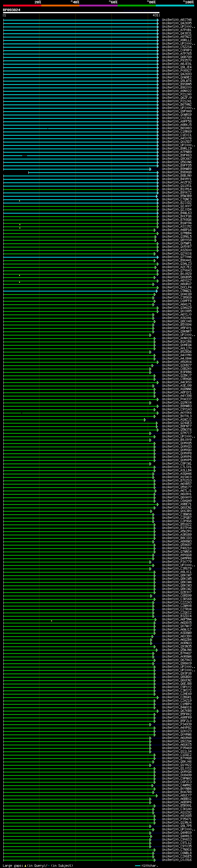Click the white query sequence bar under BP093824

[81, 12]
